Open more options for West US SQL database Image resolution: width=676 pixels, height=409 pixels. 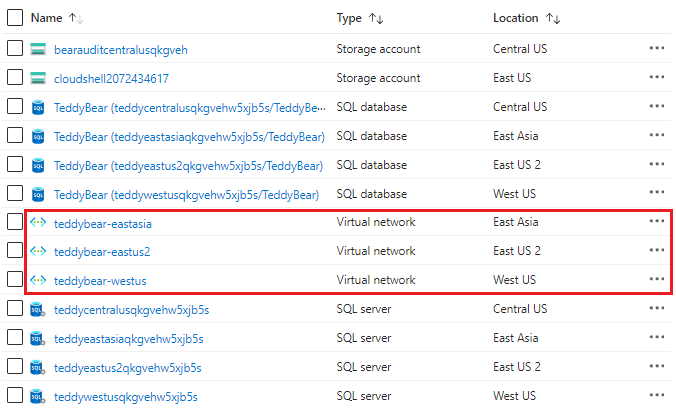coord(657,192)
